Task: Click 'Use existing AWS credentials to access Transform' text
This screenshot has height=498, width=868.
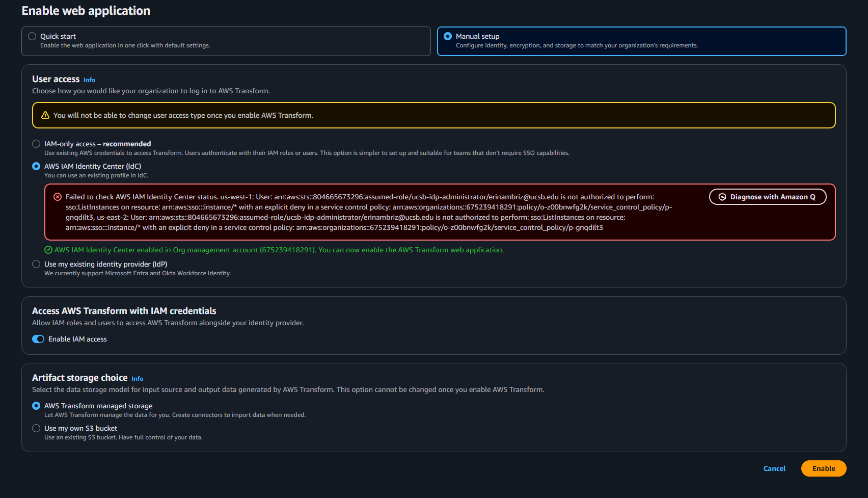Action: [307, 153]
